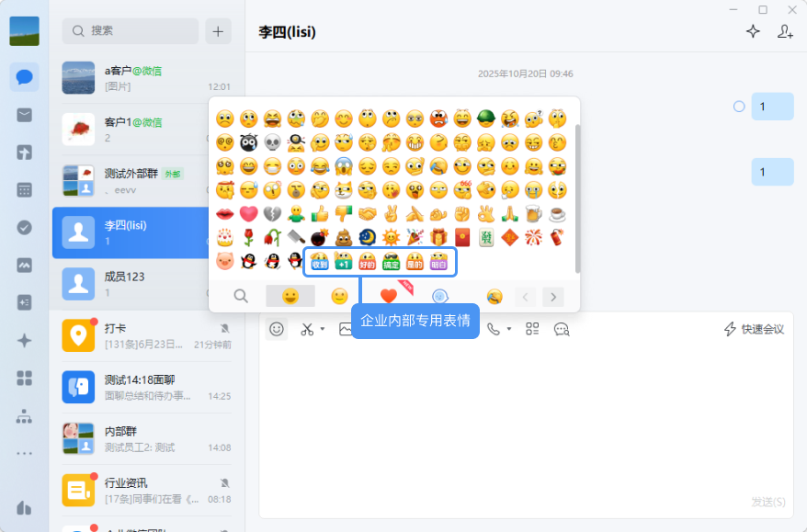Expand the screenshot options dropdown arrow
Viewport: 807px width, 532px height.
[x=323, y=328]
